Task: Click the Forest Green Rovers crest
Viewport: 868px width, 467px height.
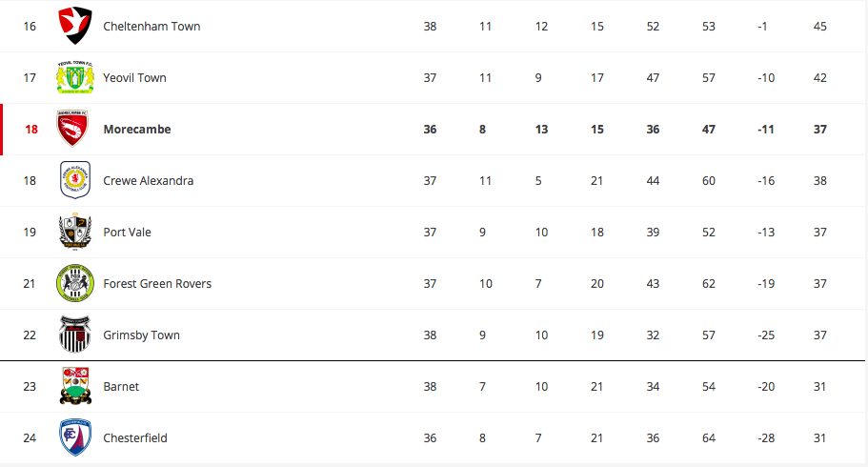Action: 74,283
